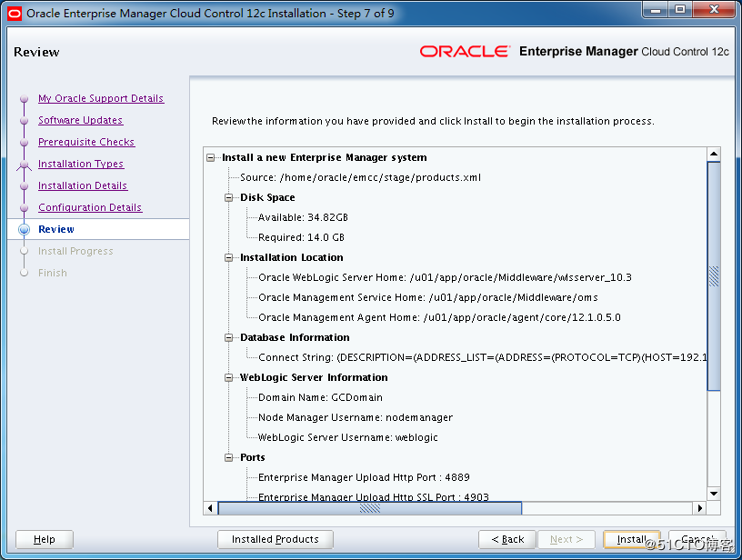The width and height of the screenshot is (742, 560).
Task: Collapse the Database Information tree node
Action: (x=229, y=337)
